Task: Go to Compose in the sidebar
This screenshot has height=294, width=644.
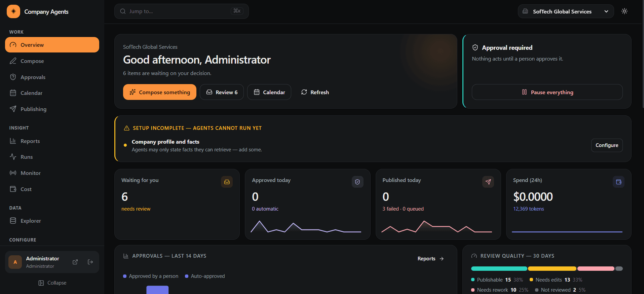Action: pyautogui.click(x=52, y=61)
